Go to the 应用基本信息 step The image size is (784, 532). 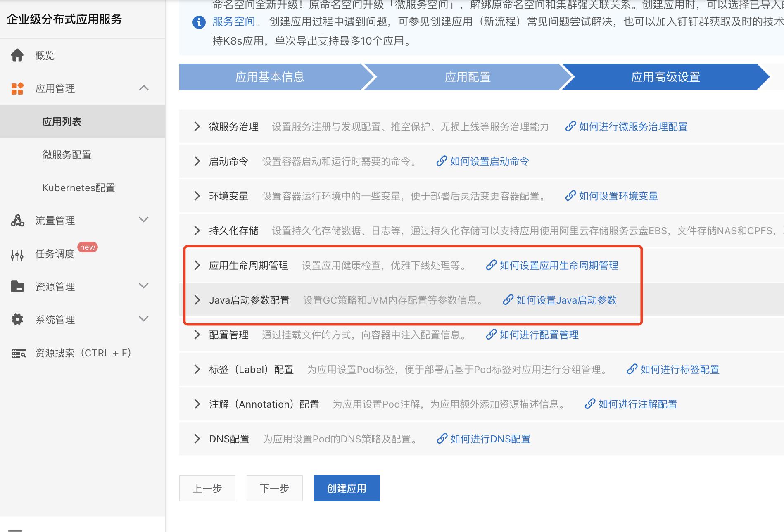click(270, 77)
